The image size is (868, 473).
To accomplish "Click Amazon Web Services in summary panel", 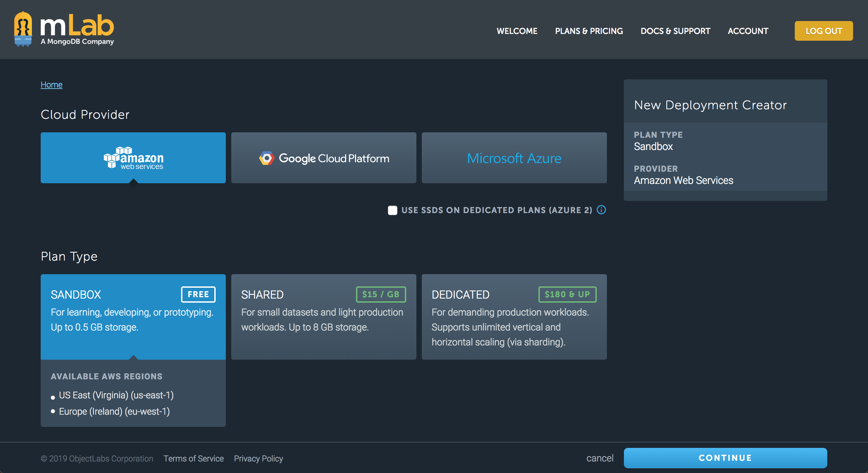I will [x=684, y=180].
